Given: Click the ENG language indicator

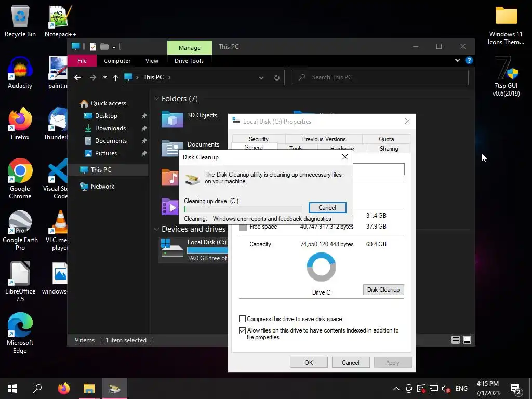Looking at the screenshot, I should 461,389.
